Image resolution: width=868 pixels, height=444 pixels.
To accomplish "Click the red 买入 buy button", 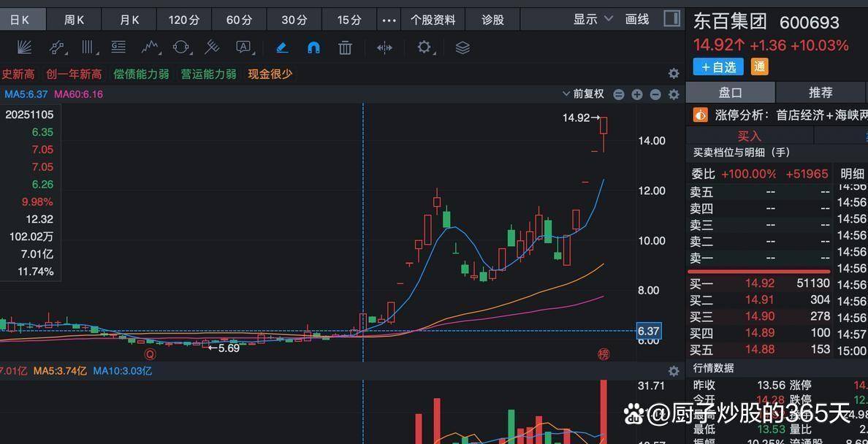I will pos(750,136).
